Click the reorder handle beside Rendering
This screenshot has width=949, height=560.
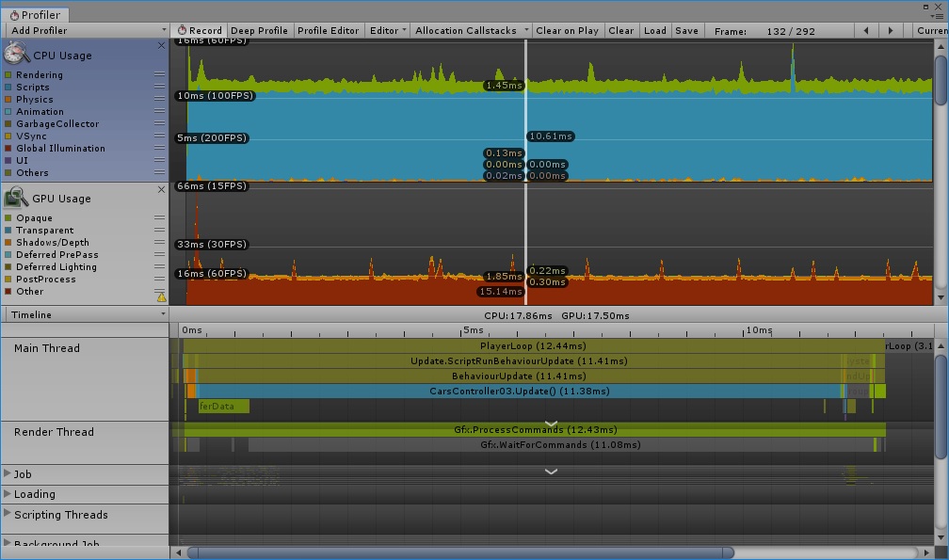click(159, 75)
